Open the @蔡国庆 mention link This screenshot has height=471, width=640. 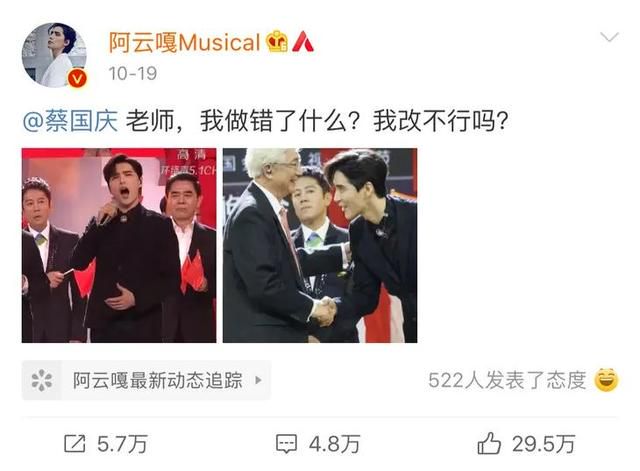pos(71,121)
